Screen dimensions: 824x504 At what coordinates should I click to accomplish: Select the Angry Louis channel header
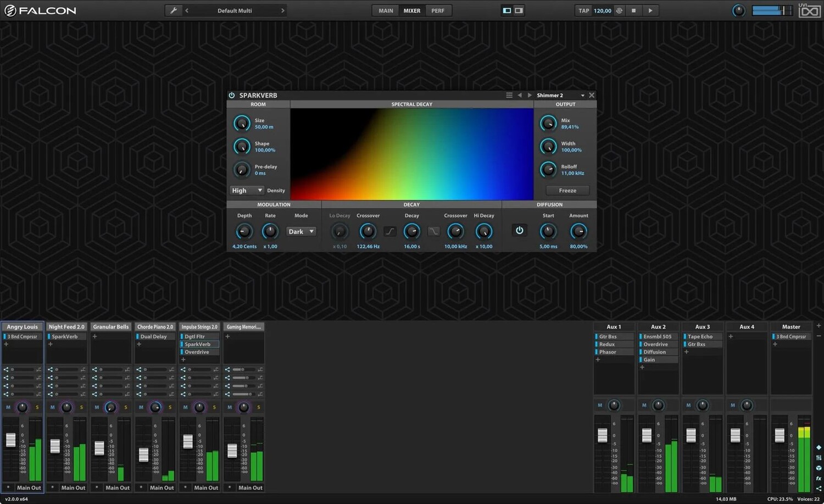click(x=23, y=327)
